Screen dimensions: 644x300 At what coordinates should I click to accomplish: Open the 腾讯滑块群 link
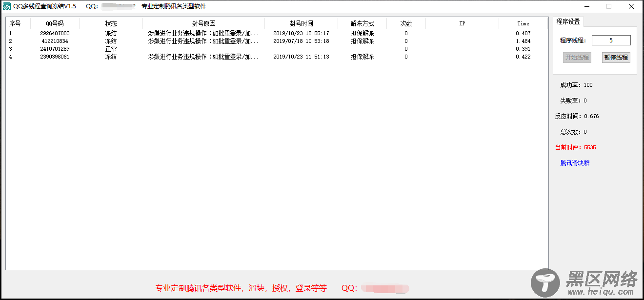[575, 163]
